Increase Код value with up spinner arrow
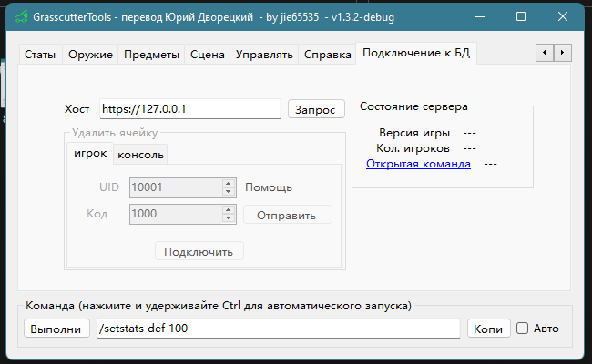 pos(228,210)
